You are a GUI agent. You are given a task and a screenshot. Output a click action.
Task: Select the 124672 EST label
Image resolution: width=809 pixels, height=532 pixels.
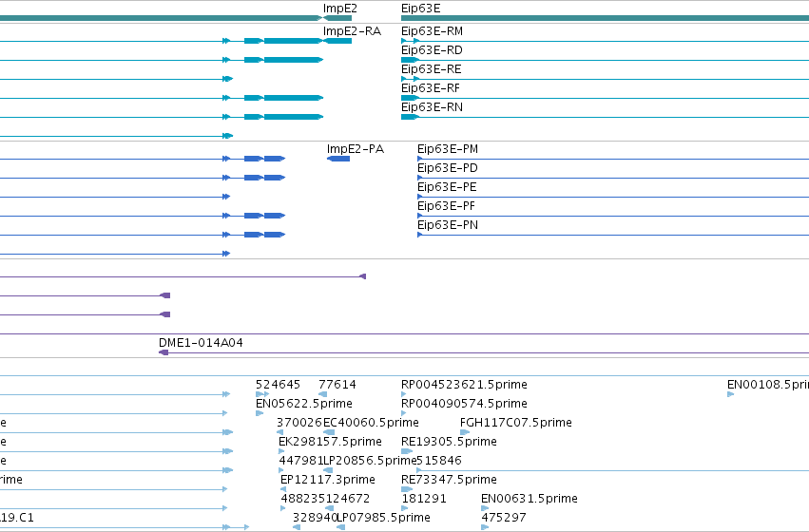point(348,499)
